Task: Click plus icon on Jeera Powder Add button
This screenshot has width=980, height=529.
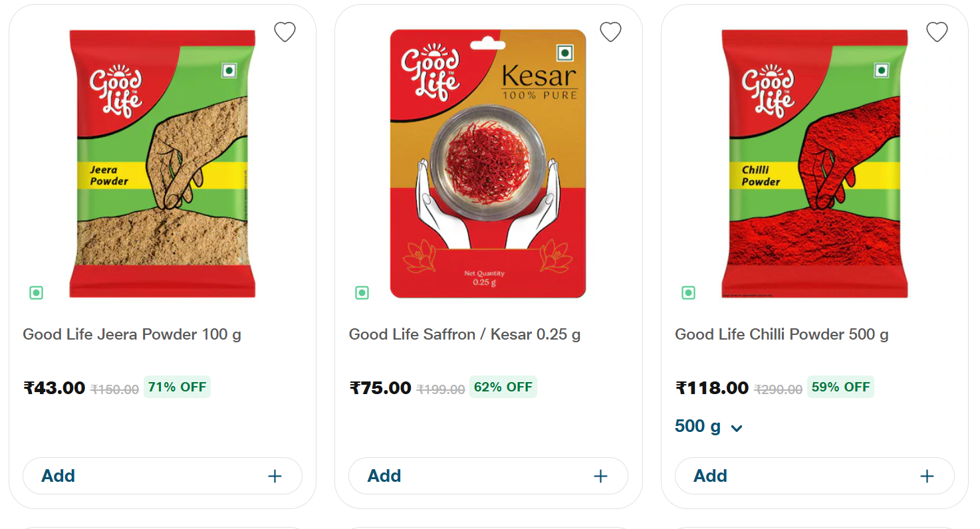Action: pyautogui.click(x=275, y=476)
